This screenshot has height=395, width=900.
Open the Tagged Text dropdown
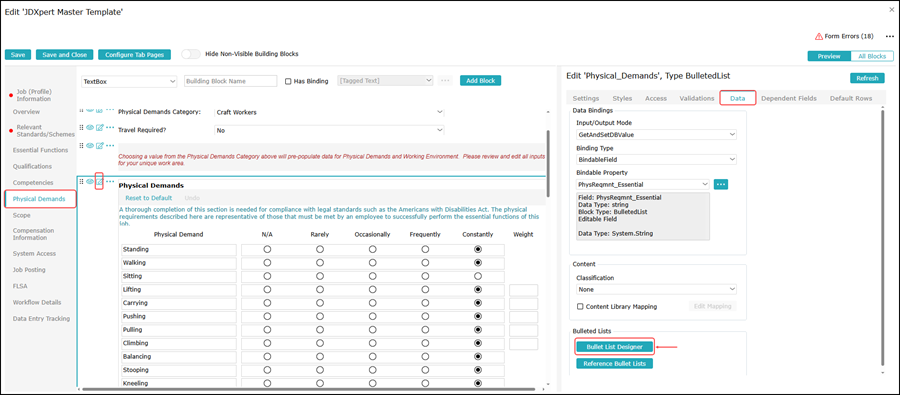pyautogui.click(x=386, y=81)
